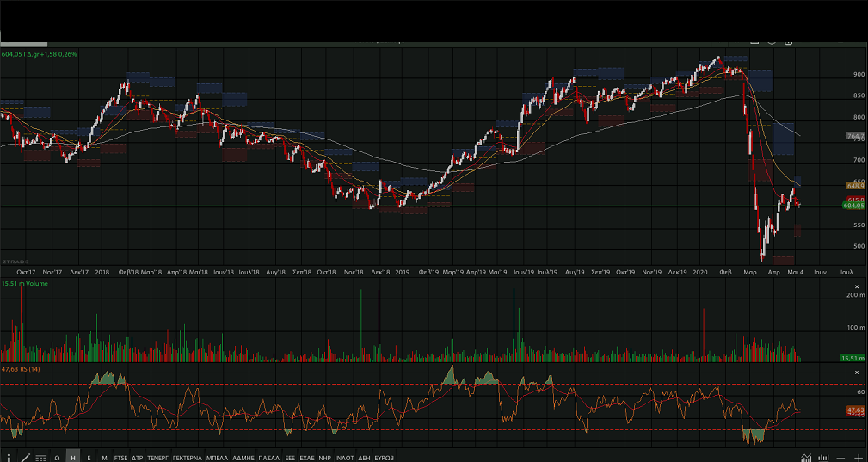Load the ΜΠΕΛΑ chart
Viewport: 868px width, 462px height.
217,458
